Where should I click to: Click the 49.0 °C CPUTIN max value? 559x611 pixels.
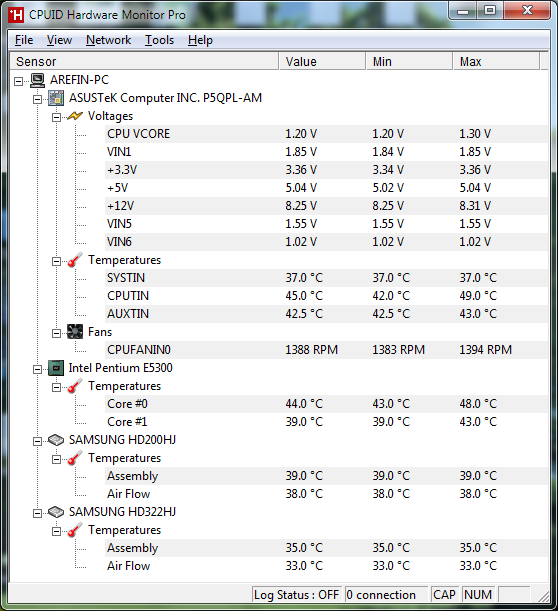(x=478, y=296)
